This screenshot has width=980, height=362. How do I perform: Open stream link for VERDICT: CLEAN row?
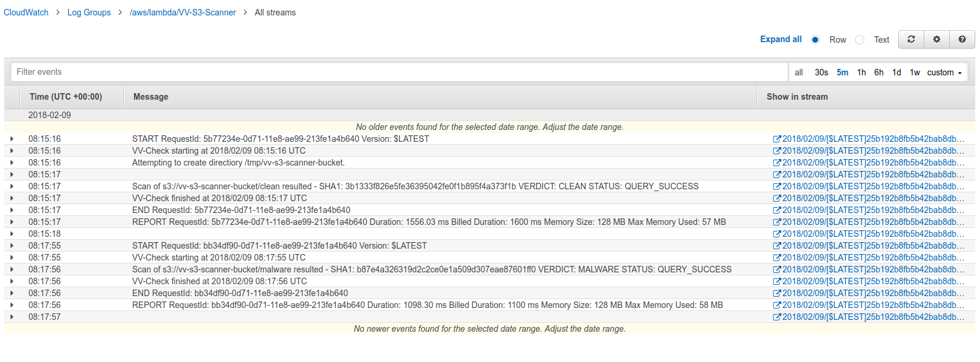(x=869, y=186)
